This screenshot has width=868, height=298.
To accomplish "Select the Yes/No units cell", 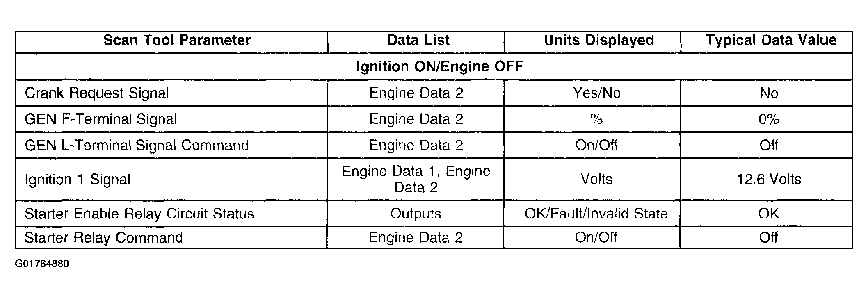I will [x=592, y=93].
